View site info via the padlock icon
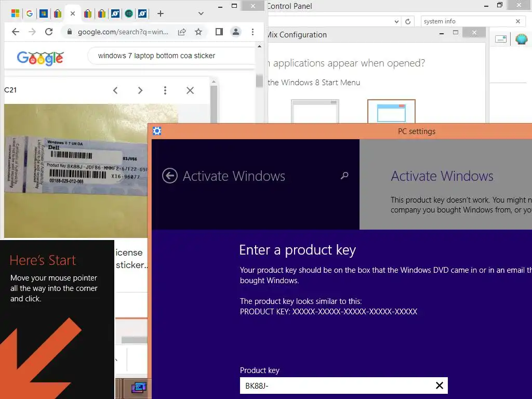 (70, 32)
